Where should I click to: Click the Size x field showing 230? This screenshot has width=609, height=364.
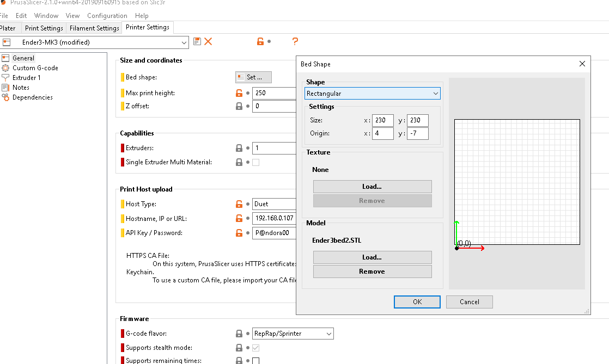[x=383, y=120]
